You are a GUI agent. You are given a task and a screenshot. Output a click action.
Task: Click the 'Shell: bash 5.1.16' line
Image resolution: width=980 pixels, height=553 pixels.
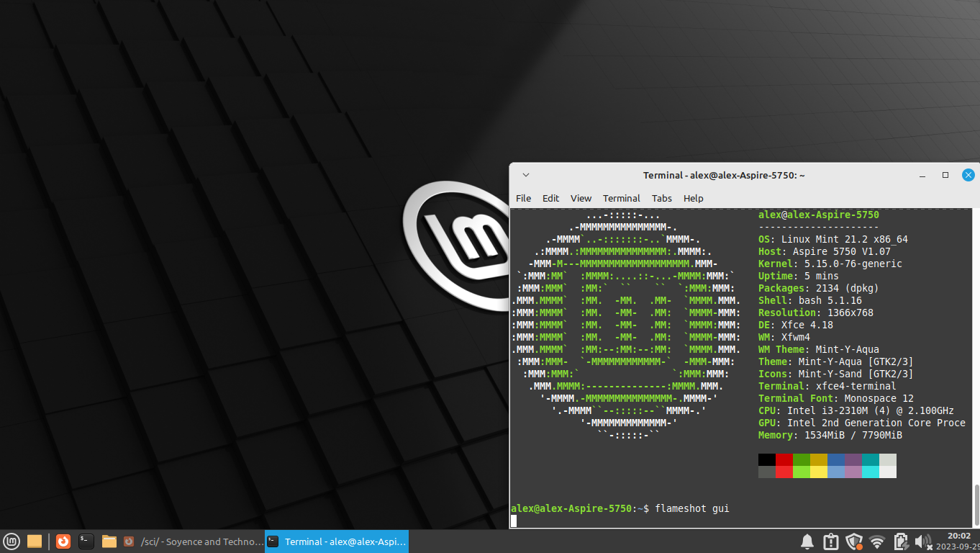(810, 300)
